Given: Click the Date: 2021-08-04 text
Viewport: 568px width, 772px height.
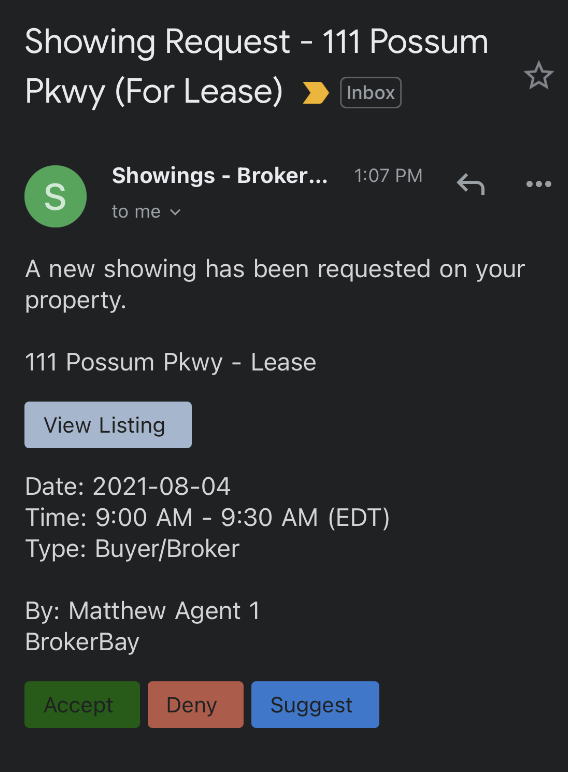Looking at the screenshot, I should pyautogui.click(x=127, y=486).
